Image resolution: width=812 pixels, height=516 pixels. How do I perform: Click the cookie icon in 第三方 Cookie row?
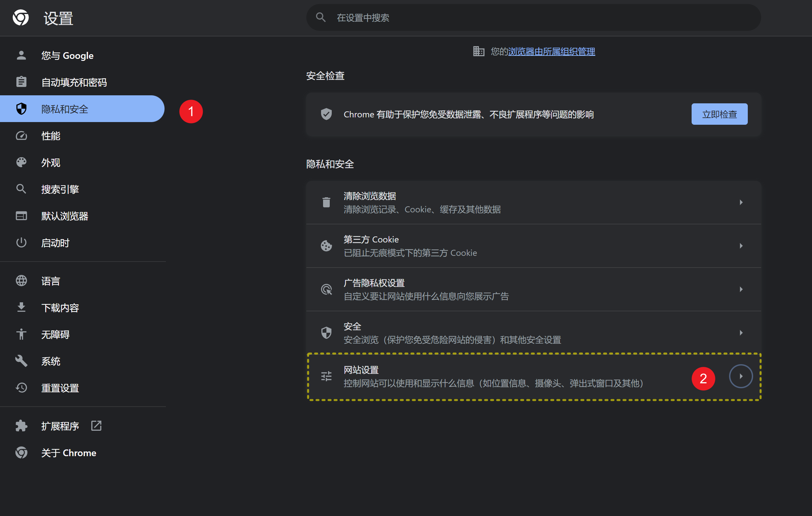click(x=326, y=246)
